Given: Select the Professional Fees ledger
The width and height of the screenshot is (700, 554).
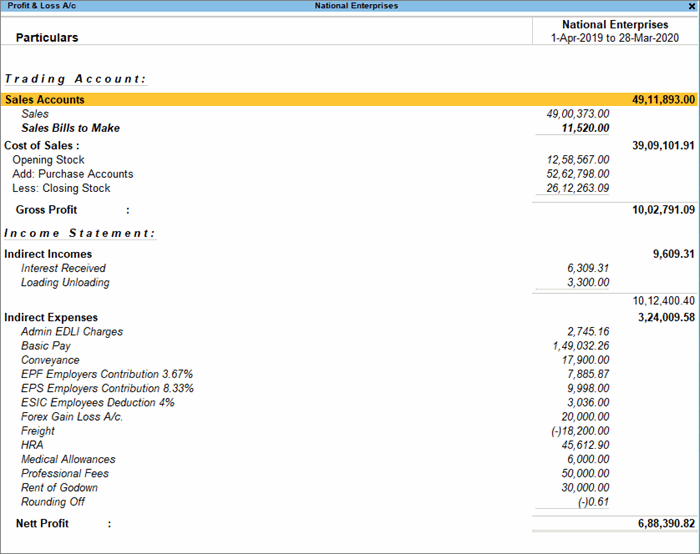Looking at the screenshot, I should click(63, 473).
